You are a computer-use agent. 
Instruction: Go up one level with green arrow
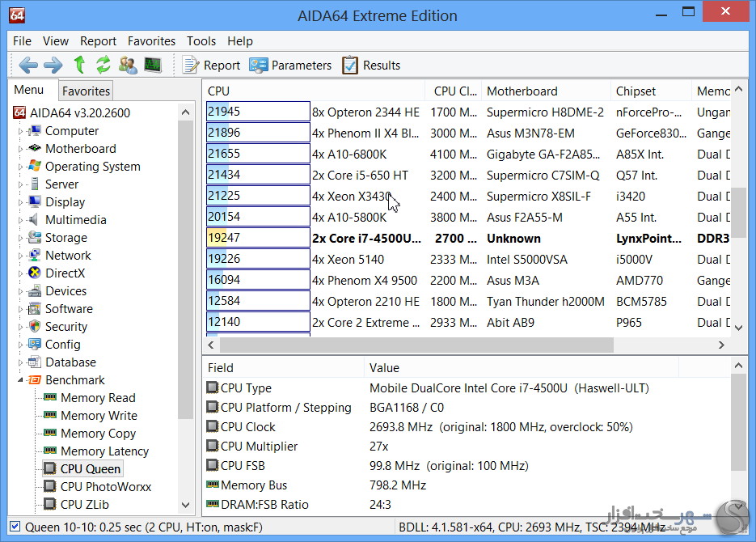pos(79,65)
